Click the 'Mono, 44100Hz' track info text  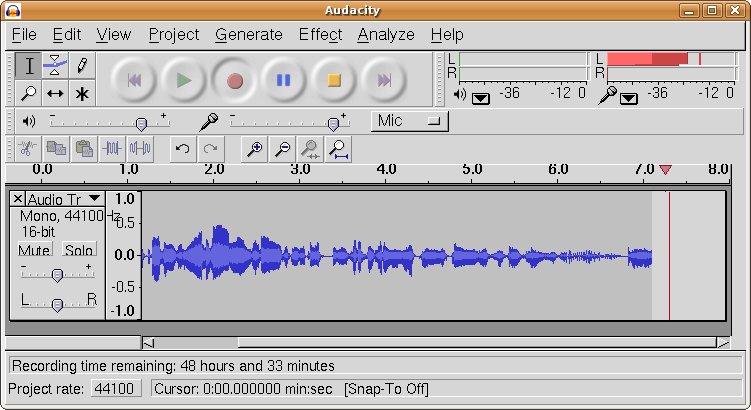69,216
